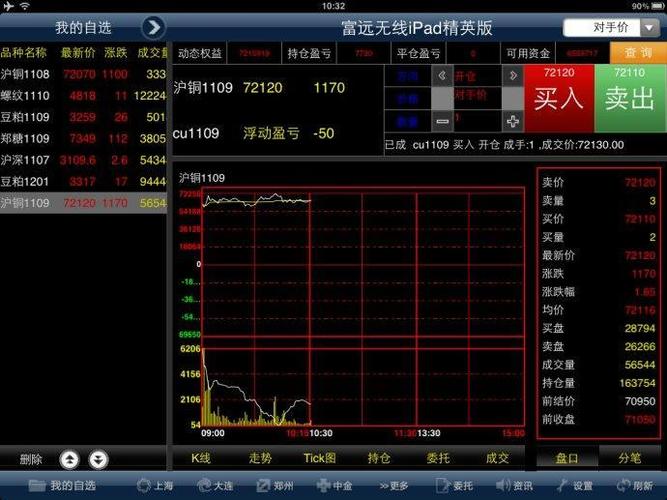This screenshot has height=500, width=667.
Task: Tap the gray button left of 对手价 row
Action: (x=442, y=99)
